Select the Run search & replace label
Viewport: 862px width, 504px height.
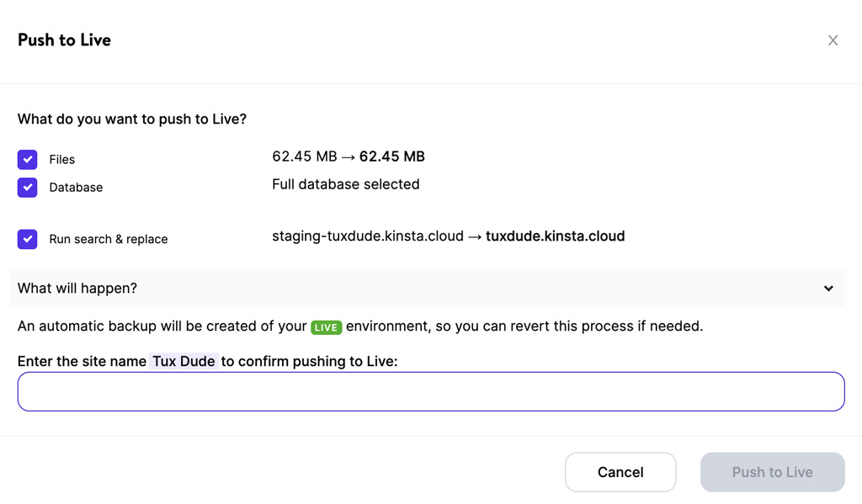coord(109,239)
